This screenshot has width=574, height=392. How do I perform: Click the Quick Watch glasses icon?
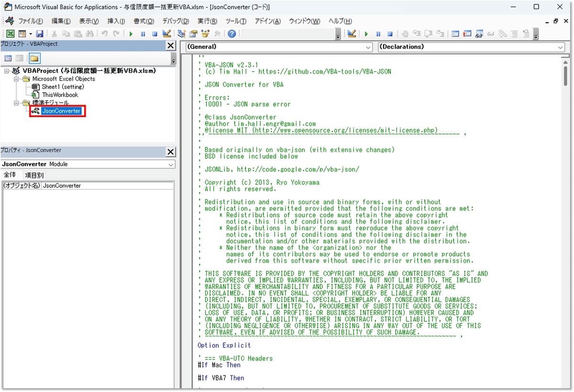coord(490,34)
